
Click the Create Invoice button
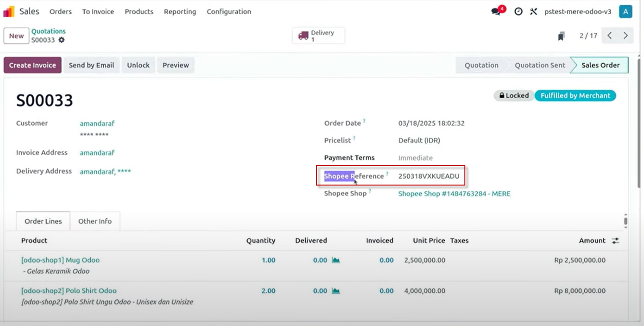(32, 65)
